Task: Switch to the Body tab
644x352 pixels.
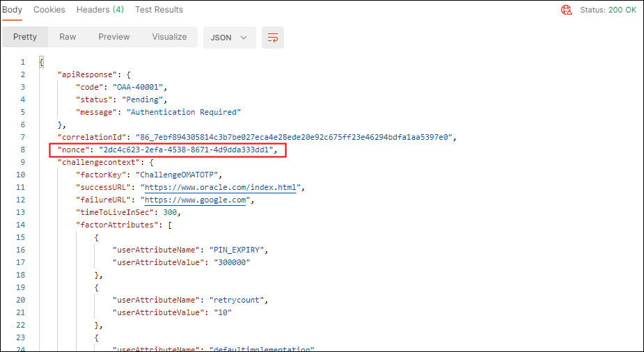Action: (12, 10)
